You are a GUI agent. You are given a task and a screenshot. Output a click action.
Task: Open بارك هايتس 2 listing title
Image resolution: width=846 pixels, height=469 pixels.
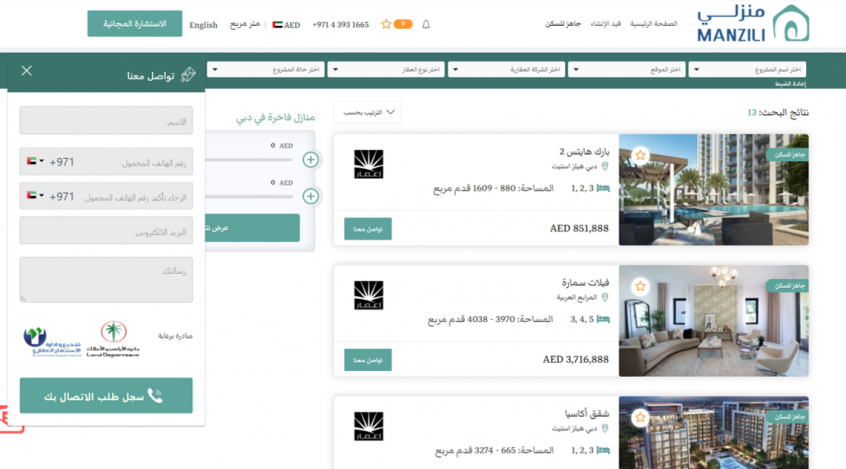pyautogui.click(x=584, y=152)
